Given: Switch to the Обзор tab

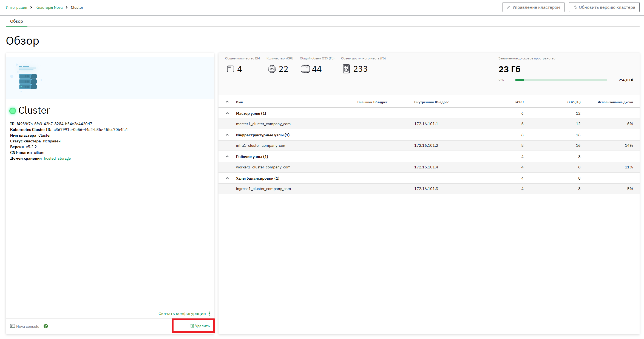Looking at the screenshot, I should 16,21.
